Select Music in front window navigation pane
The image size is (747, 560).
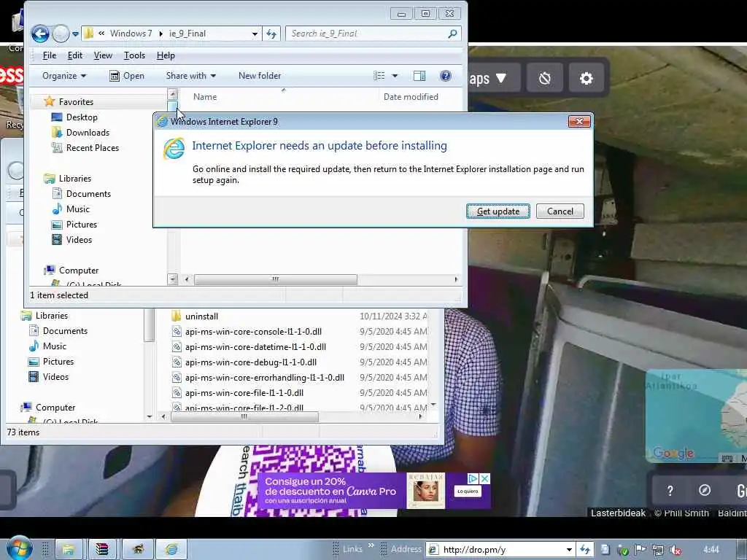pyautogui.click(x=77, y=209)
